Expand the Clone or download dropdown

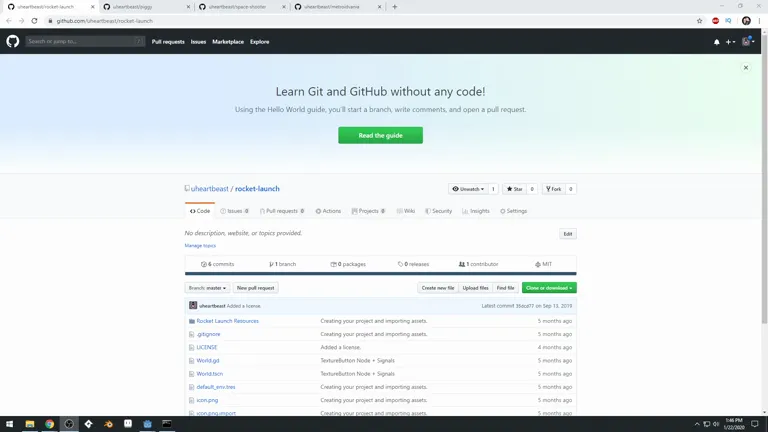pyautogui.click(x=549, y=288)
